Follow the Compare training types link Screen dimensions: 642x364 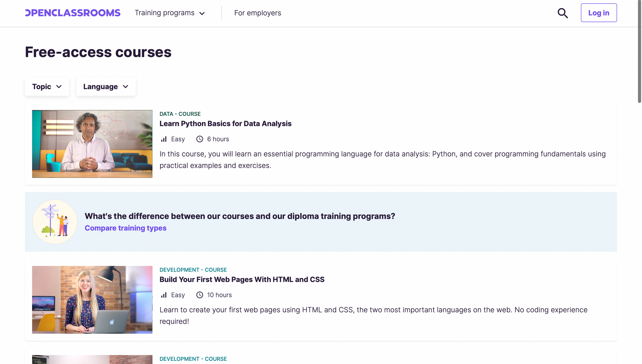click(x=126, y=228)
